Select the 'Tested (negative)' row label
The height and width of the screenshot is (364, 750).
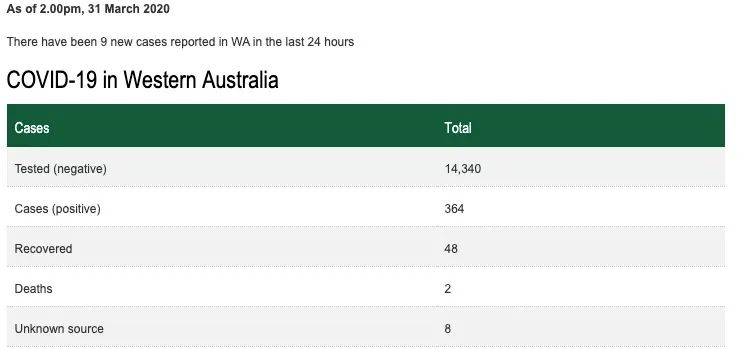pyautogui.click(x=61, y=169)
